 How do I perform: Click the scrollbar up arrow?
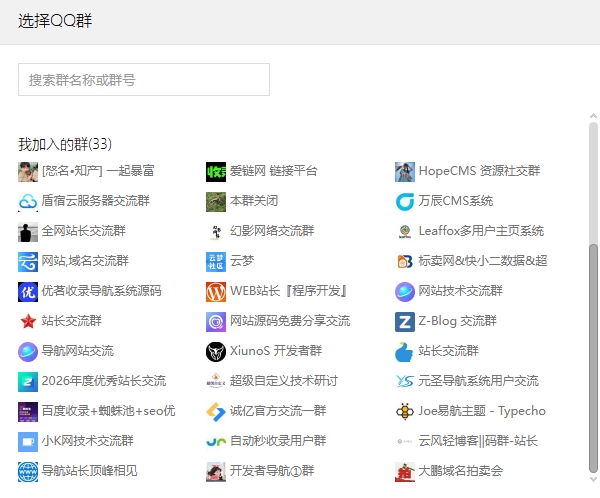593,115
